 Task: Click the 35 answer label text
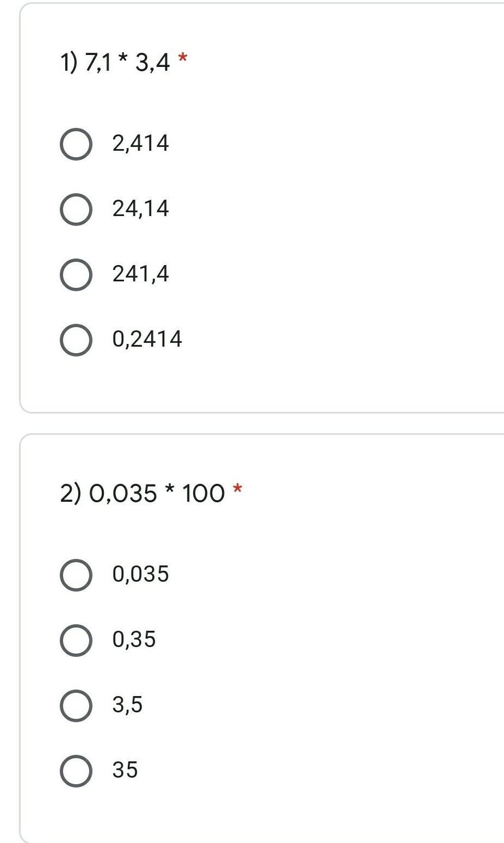tap(125, 770)
